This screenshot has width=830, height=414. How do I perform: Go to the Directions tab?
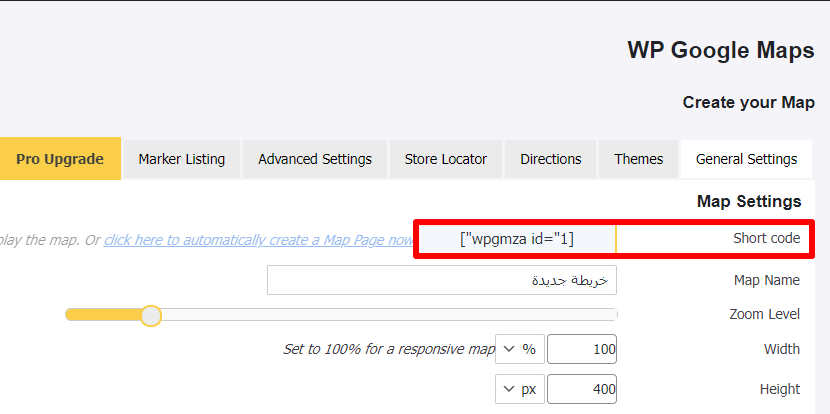[551, 159]
